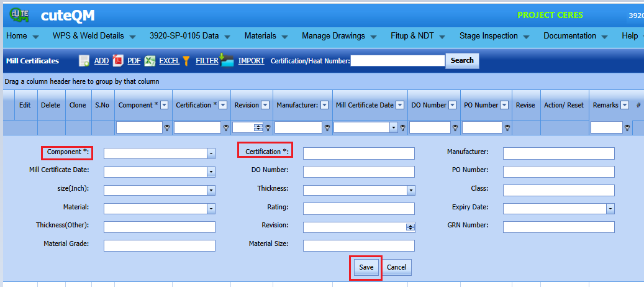Click filter icon beside PO Number filter box
The image size is (644, 287).
coord(507,128)
